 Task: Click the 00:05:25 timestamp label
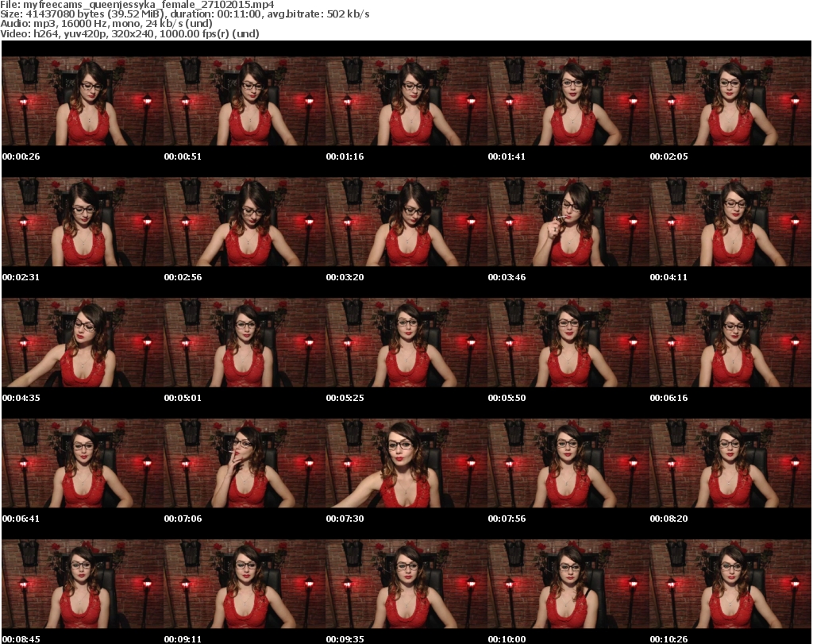point(345,398)
